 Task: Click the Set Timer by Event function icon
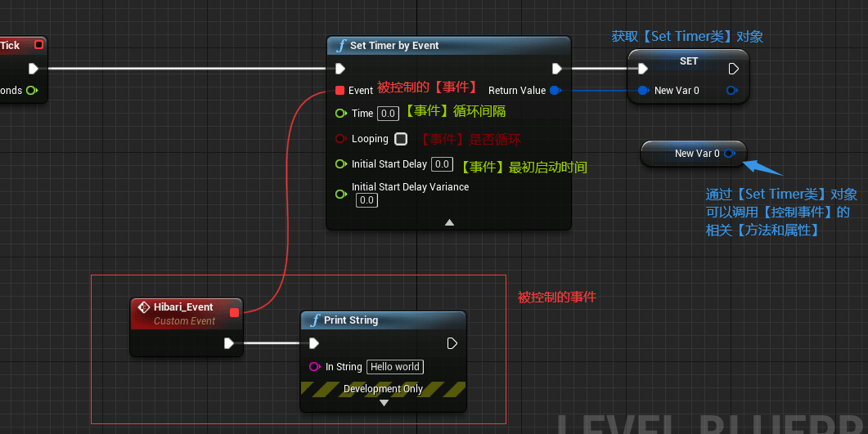point(341,45)
